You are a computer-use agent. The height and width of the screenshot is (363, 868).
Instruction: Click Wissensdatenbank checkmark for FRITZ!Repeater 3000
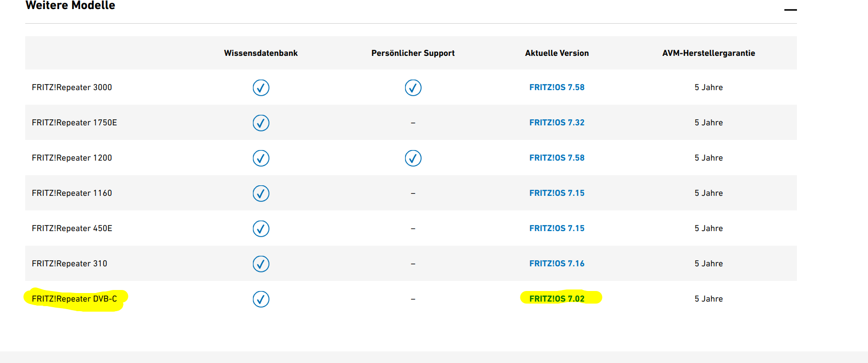[x=261, y=88]
